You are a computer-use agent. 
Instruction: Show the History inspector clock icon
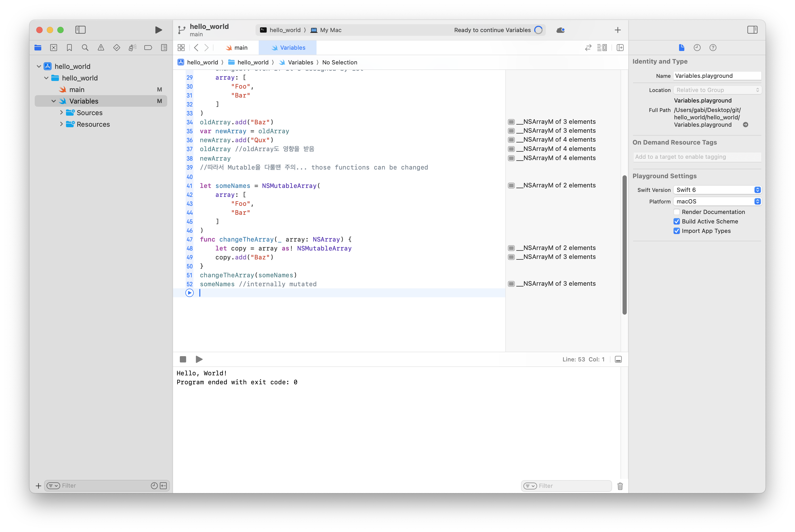697,48
